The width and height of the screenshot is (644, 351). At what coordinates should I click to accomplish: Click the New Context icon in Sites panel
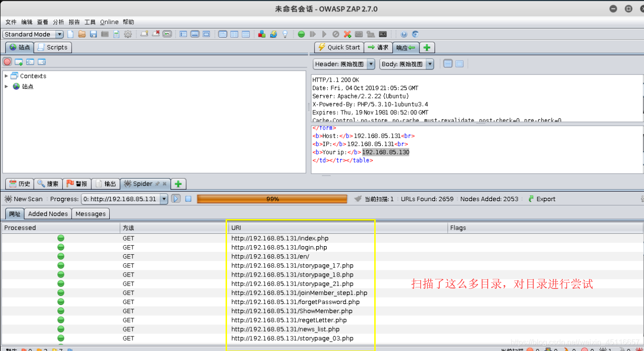pos(19,62)
